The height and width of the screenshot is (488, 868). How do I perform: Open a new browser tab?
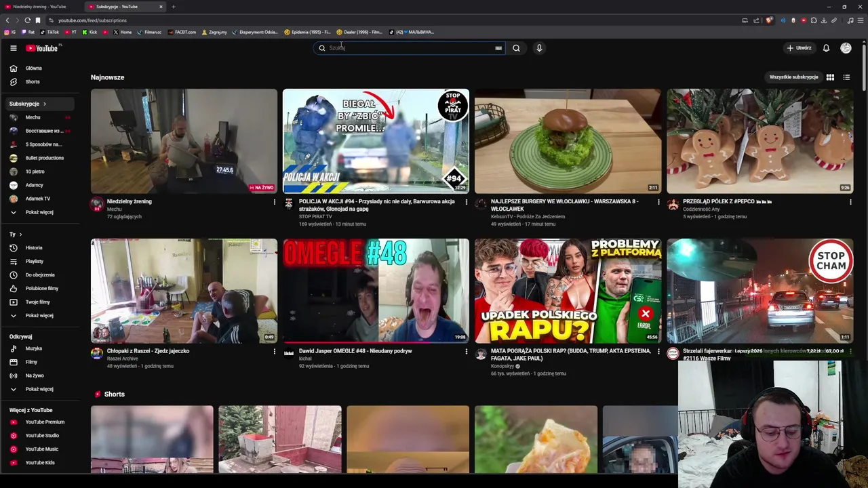pos(173,7)
